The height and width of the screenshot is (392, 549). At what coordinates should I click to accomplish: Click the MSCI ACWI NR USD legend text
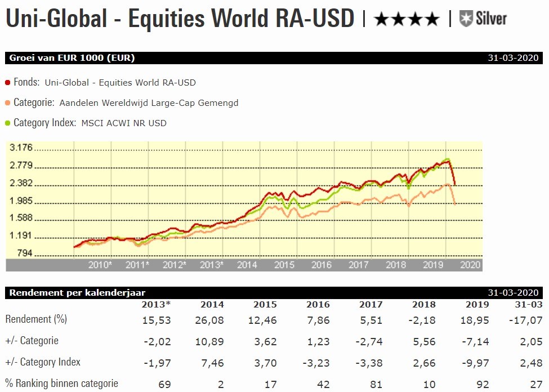124,123
